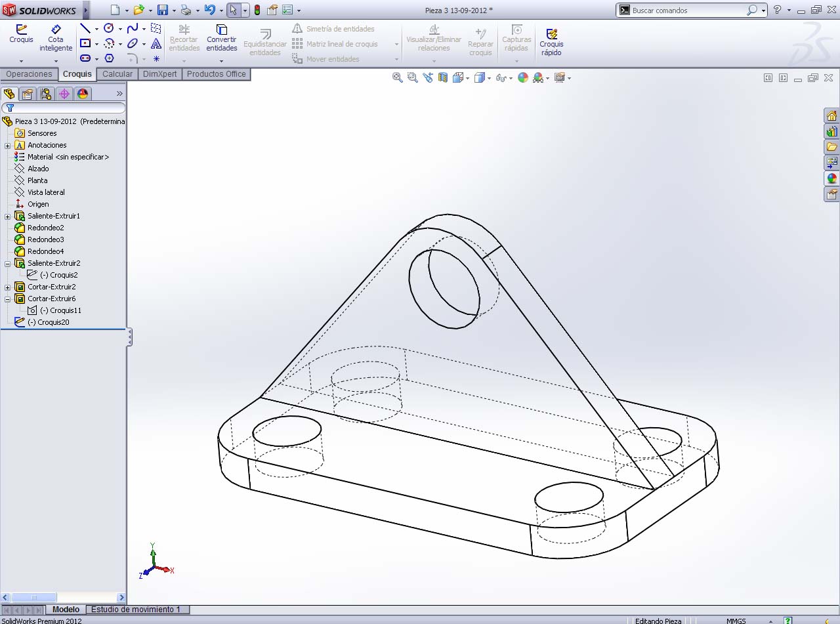The image size is (840, 624).
Task: Select the sketch Text tool
Action: click(x=156, y=43)
